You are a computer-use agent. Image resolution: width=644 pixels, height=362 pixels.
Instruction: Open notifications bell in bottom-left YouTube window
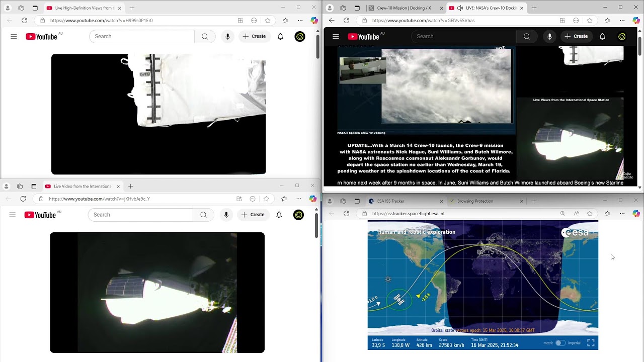(279, 215)
